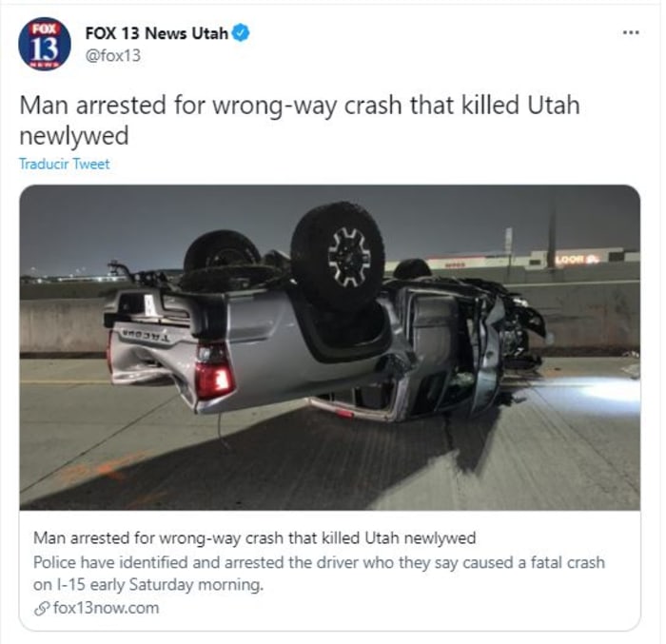Screen dimensions: 666x644
Task: Open the link card headline below the photo
Action: [254, 538]
